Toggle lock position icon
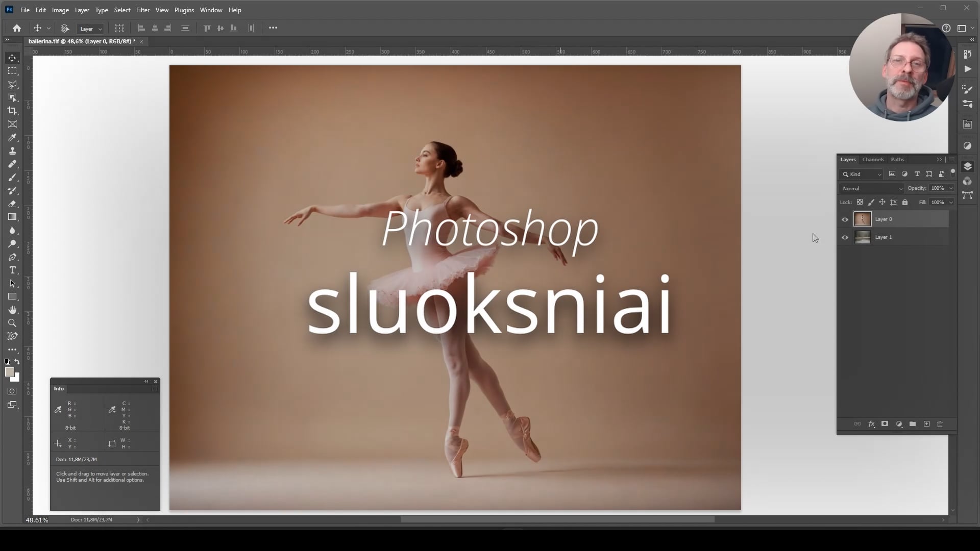The image size is (980, 551). point(882,202)
